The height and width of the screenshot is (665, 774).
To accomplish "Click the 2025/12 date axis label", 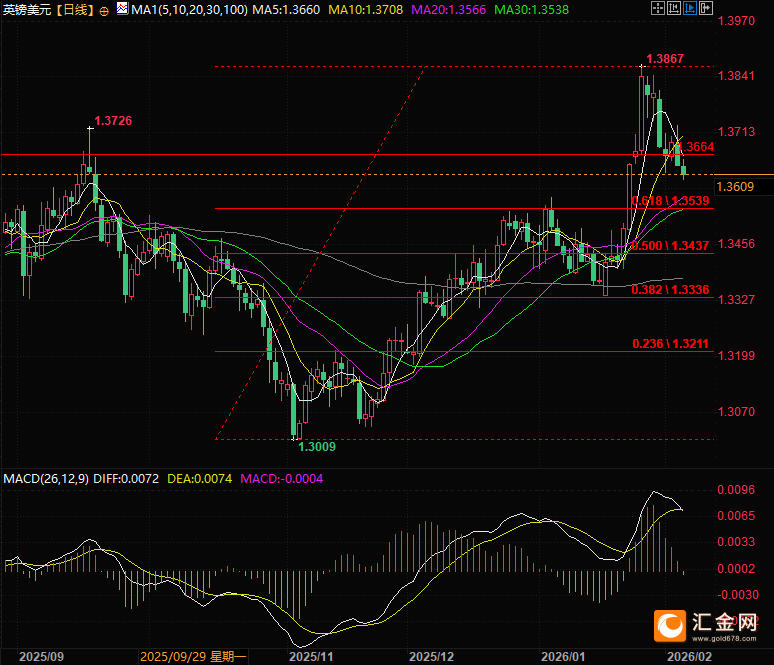I will (431, 657).
